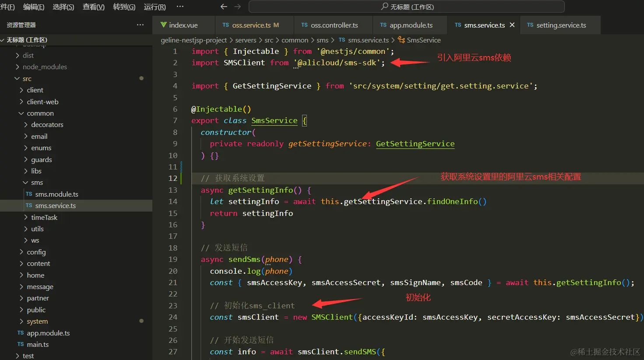The width and height of the screenshot is (644, 360).
Task: Expand the timeTask folder
Action: pos(26,217)
